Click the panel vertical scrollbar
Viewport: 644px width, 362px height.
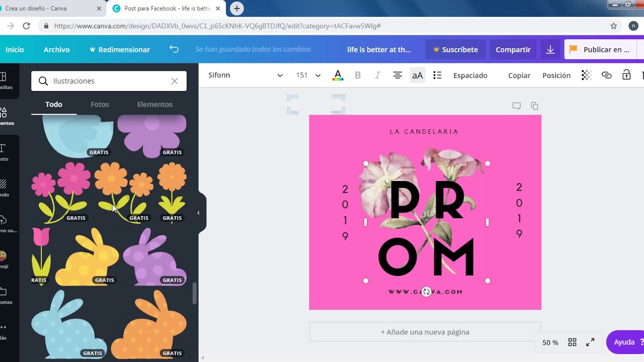click(194, 294)
